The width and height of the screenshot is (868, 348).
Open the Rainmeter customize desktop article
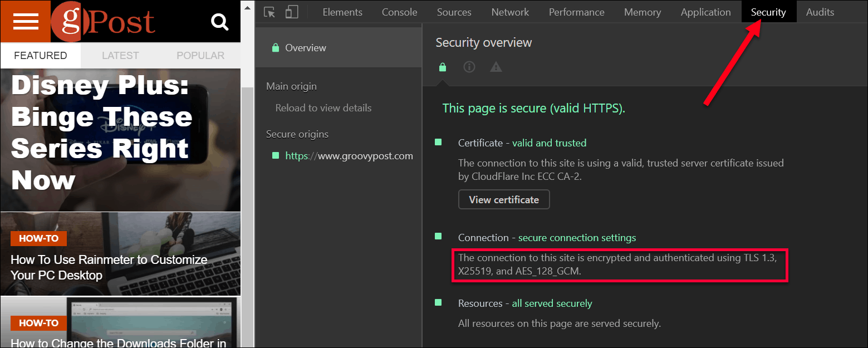[109, 267]
